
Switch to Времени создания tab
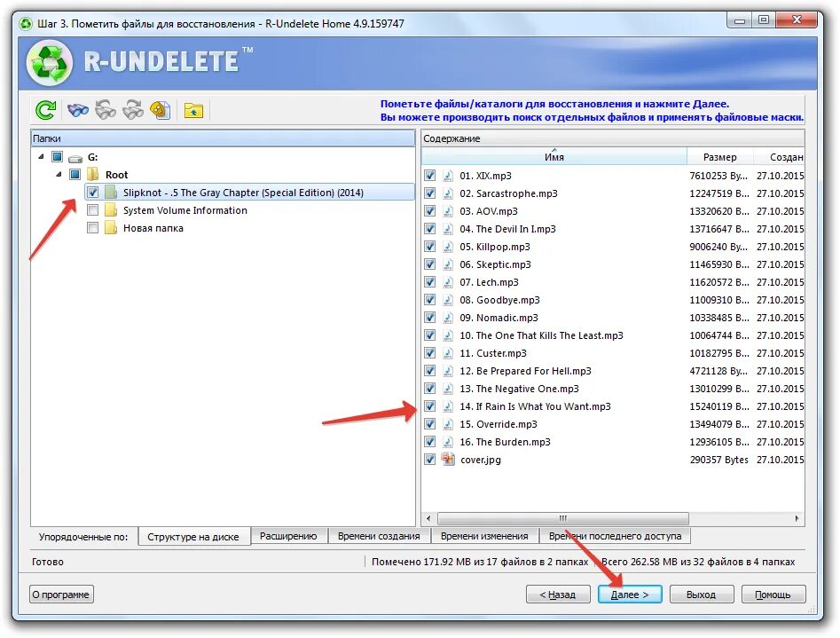coord(379,536)
